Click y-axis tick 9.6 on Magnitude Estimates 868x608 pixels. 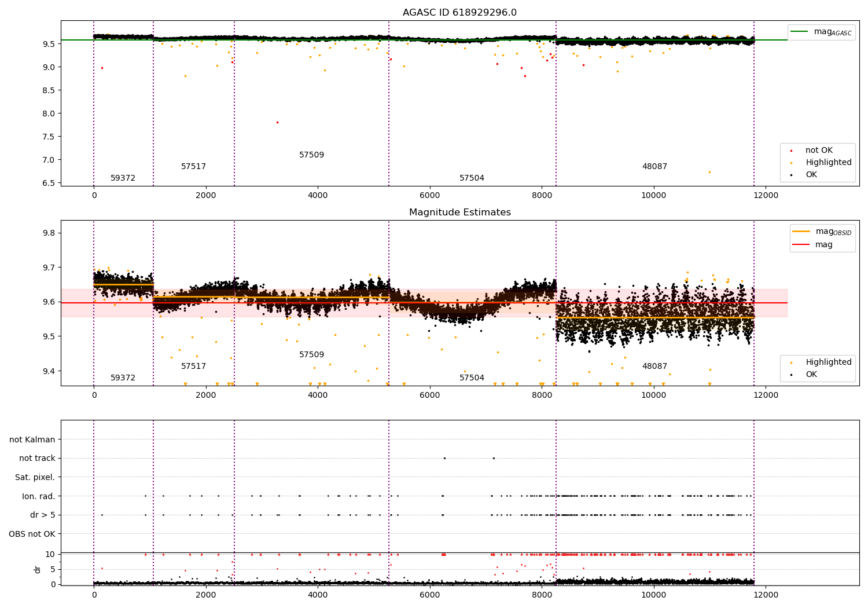pyautogui.click(x=49, y=302)
